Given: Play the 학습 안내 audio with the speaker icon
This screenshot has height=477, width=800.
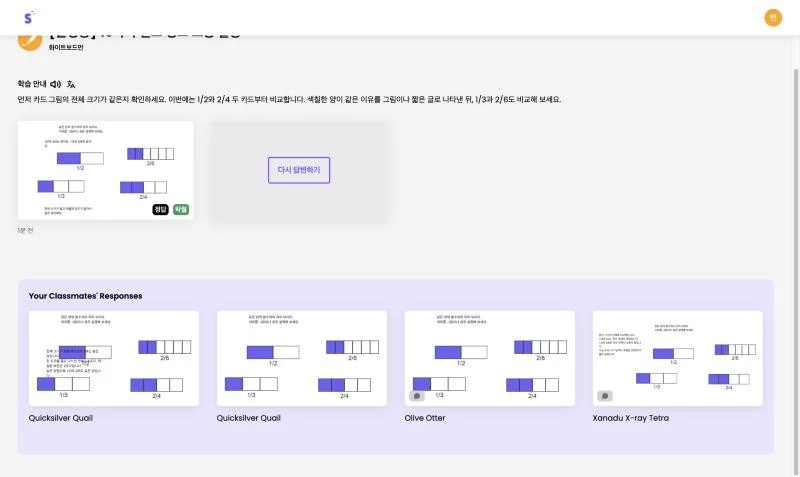Looking at the screenshot, I should click(x=56, y=84).
